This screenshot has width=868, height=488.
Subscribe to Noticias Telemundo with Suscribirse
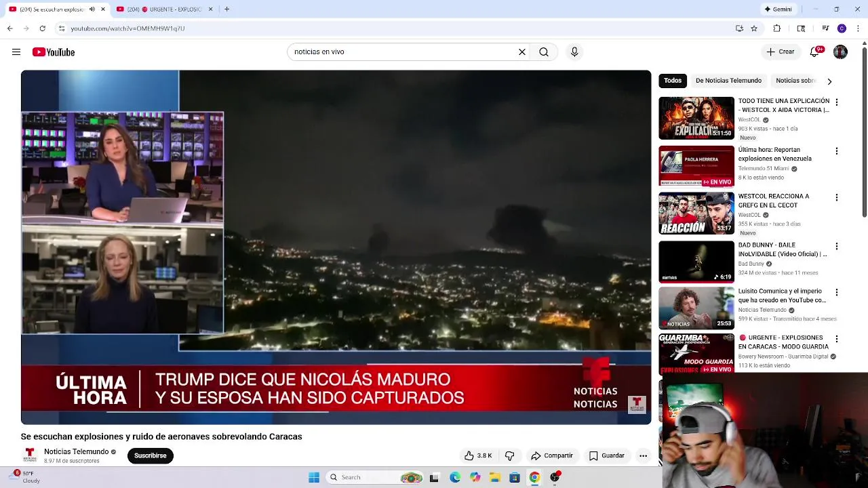pyautogui.click(x=151, y=455)
